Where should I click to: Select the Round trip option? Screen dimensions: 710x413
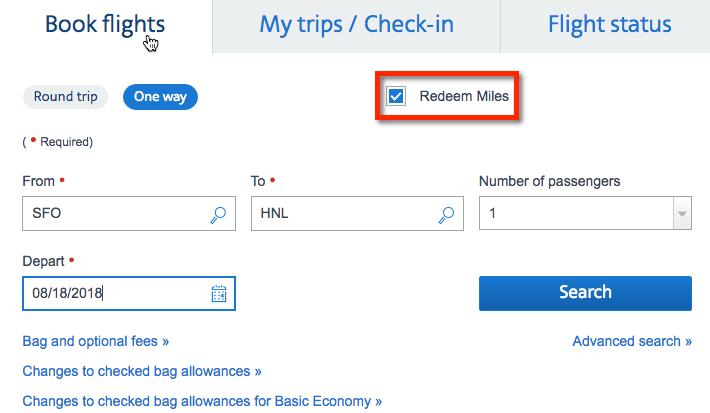tap(65, 96)
